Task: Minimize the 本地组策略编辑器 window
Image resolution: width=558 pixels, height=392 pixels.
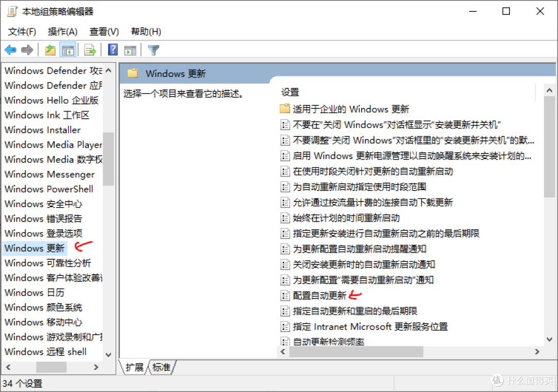Action: click(473, 11)
